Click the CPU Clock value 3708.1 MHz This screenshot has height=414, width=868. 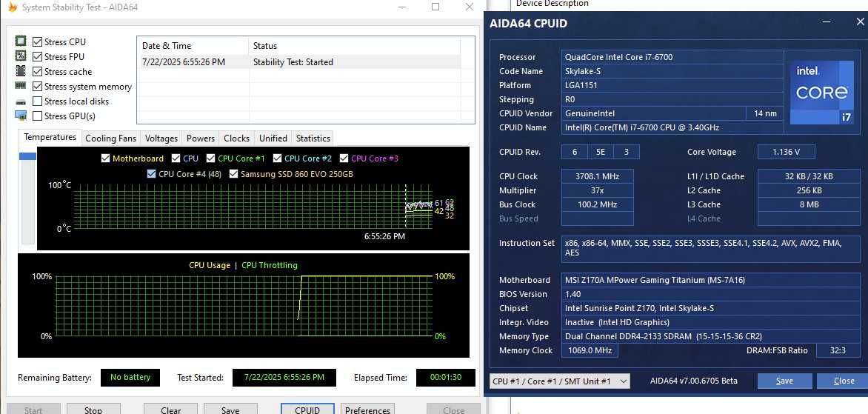pos(597,176)
